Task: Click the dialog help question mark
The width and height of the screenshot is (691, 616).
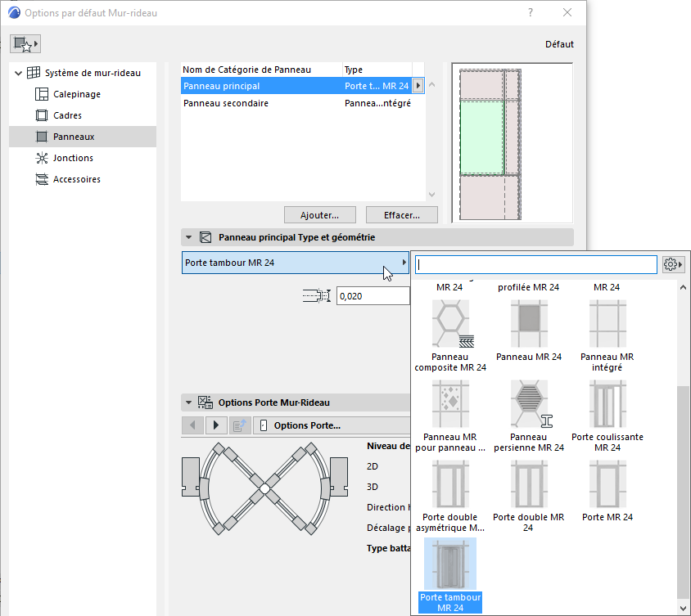Action: tap(531, 13)
